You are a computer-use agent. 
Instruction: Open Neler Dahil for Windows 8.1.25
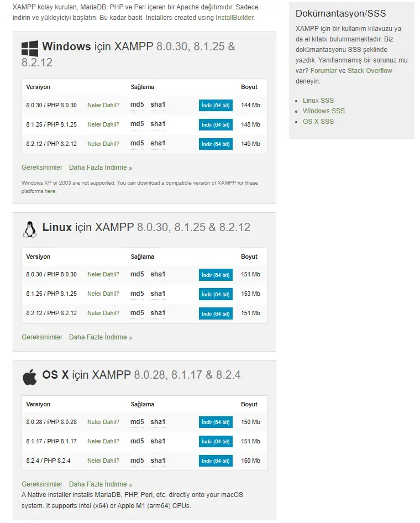(x=103, y=124)
